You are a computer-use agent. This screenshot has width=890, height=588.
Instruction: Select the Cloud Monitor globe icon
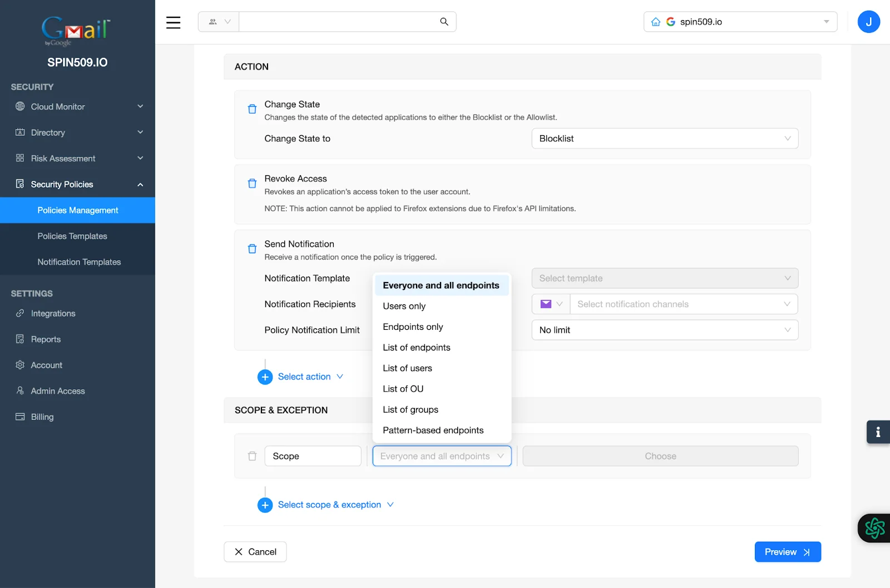(20, 106)
